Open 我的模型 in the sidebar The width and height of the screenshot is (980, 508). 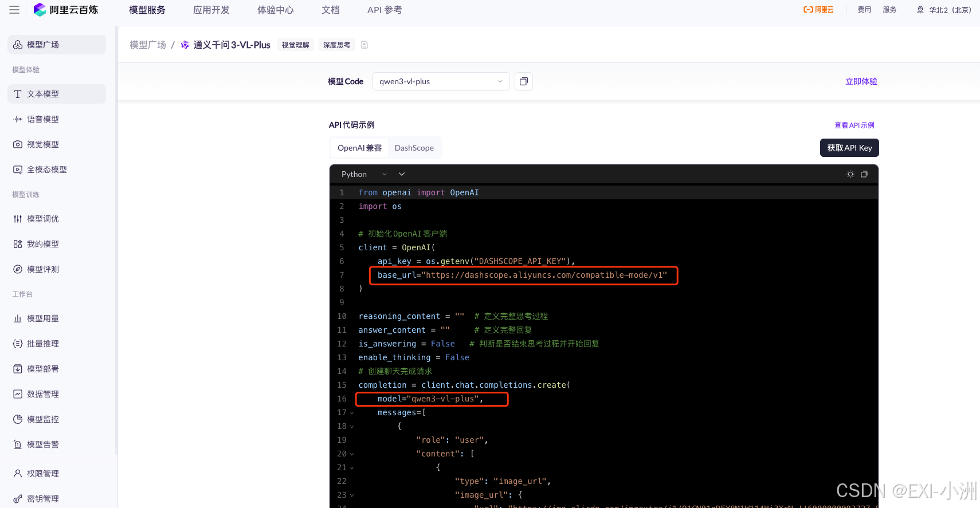(x=57, y=244)
